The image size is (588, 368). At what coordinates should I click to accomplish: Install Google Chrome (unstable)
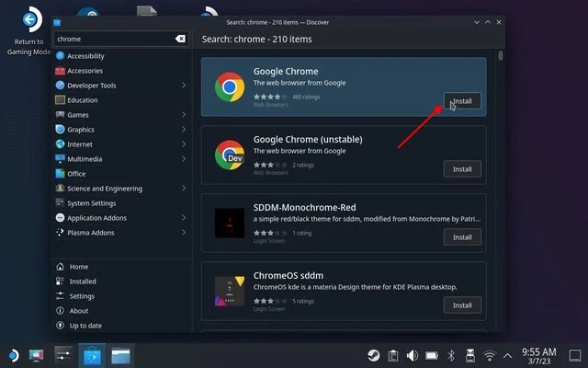462,169
